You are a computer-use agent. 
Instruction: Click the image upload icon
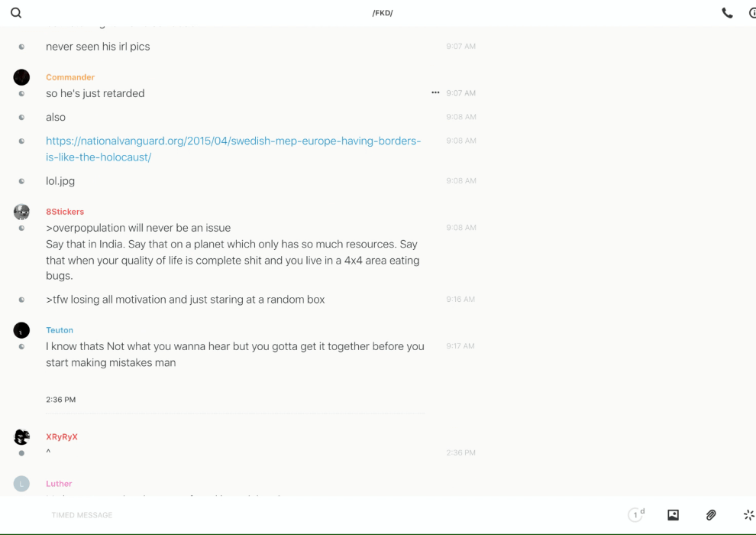click(x=673, y=515)
